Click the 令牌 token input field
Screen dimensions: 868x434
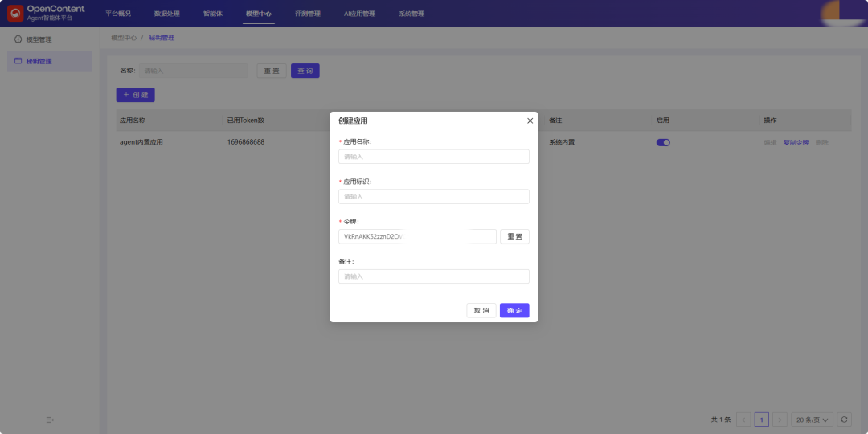pos(417,236)
